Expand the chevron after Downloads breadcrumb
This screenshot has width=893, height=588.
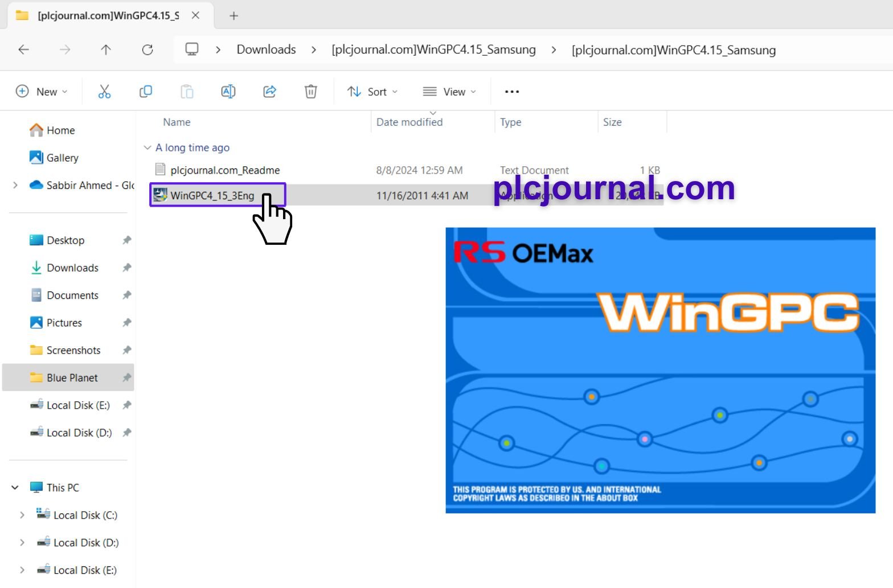pyautogui.click(x=314, y=50)
